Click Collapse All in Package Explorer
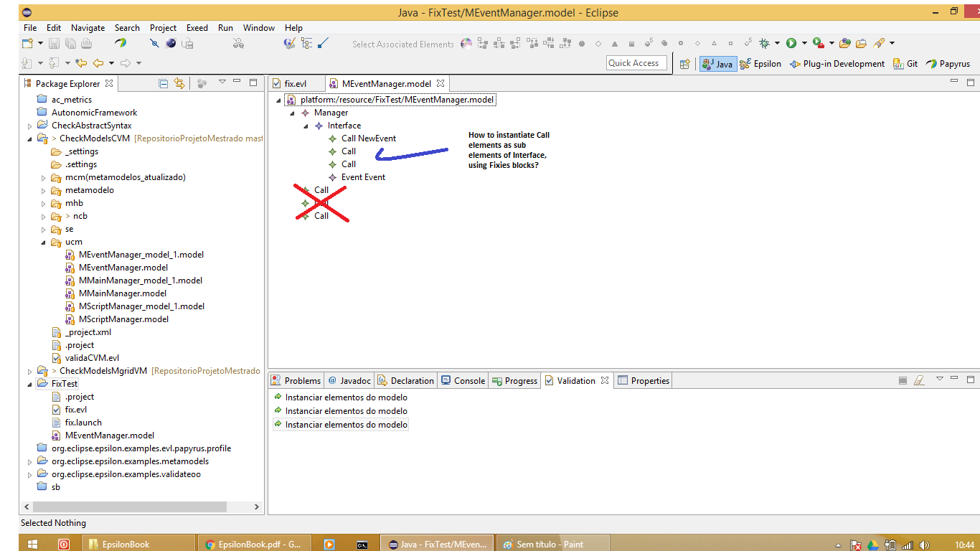Image resolution: width=980 pixels, height=551 pixels. 164,83
